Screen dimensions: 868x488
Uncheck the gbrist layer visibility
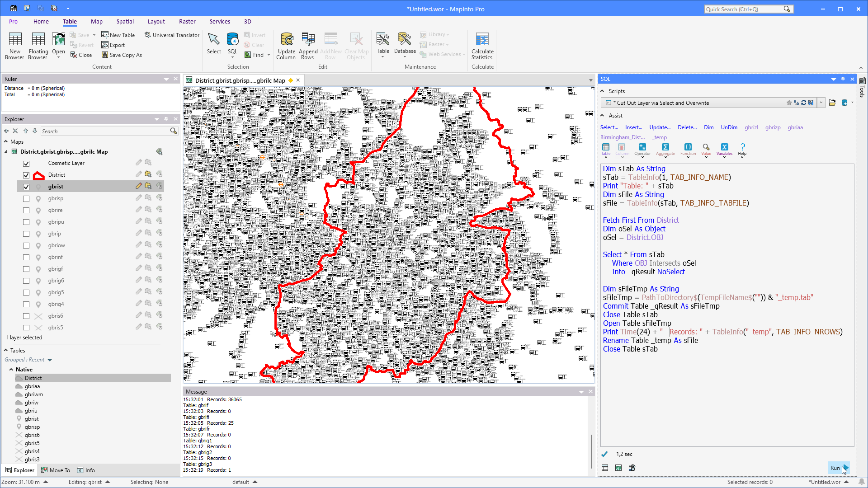coord(26,187)
